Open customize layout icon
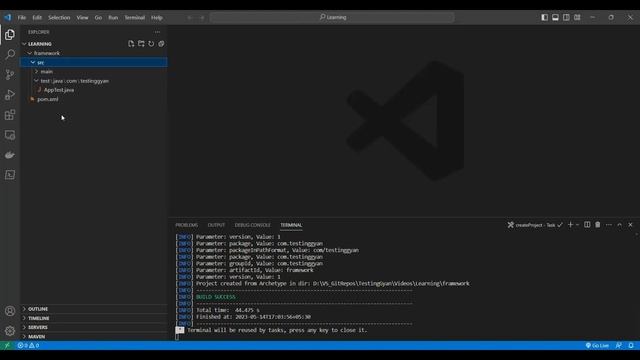Image resolution: width=640 pixels, height=360 pixels. coord(577,17)
